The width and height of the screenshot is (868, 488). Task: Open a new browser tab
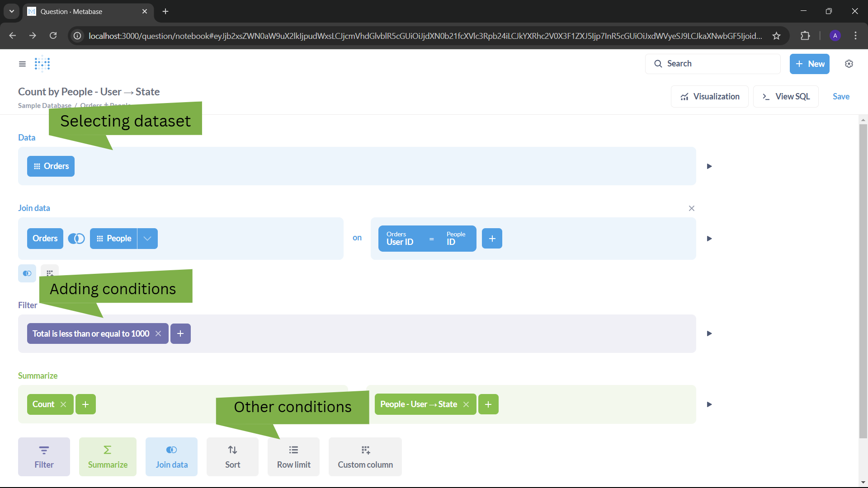pyautogui.click(x=165, y=11)
